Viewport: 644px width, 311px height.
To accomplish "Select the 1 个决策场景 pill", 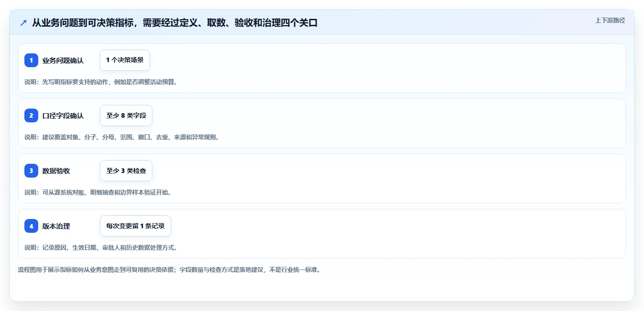I will 125,60.
